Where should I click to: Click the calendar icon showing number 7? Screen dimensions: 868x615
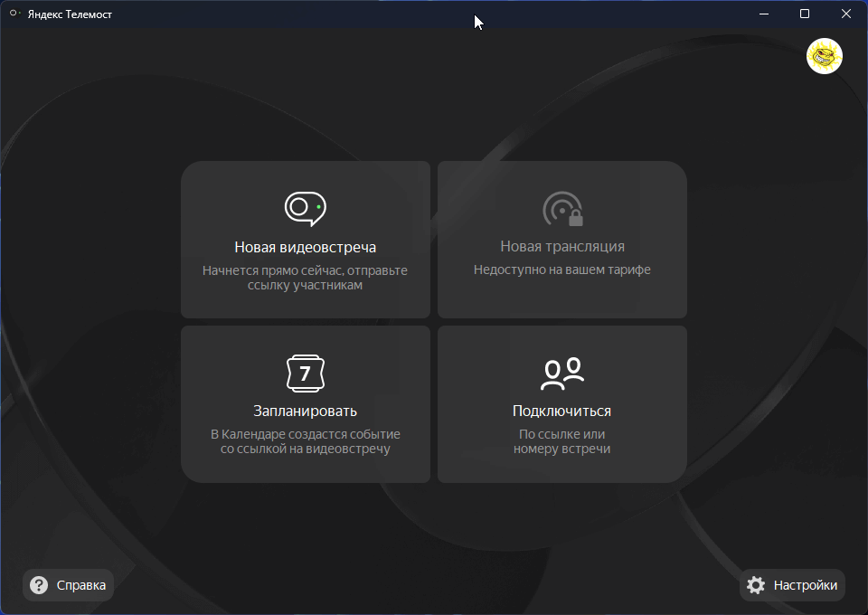click(x=305, y=373)
